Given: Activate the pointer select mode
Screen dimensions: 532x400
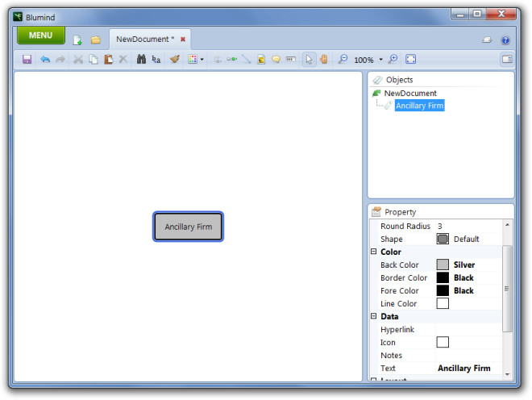Looking at the screenshot, I should [309, 60].
